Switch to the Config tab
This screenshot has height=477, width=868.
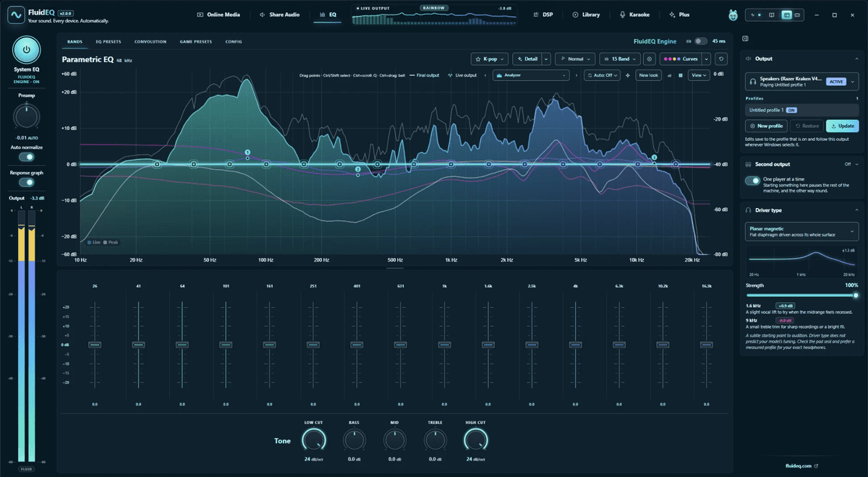(x=234, y=41)
